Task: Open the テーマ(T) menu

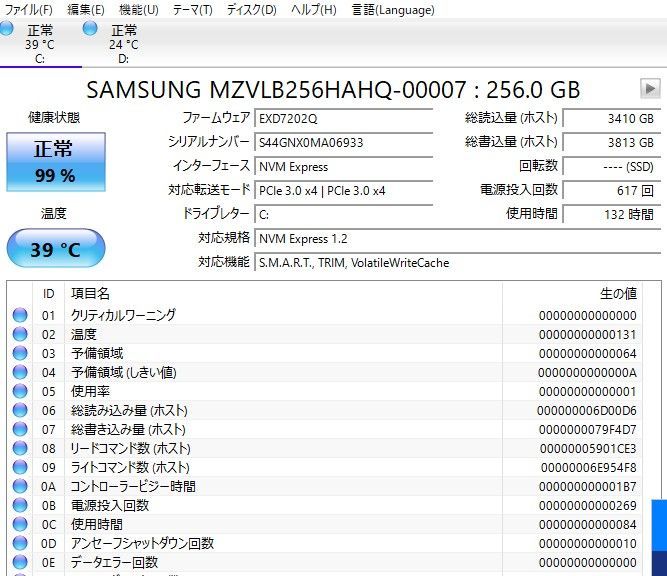Action: [x=192, y=9]
